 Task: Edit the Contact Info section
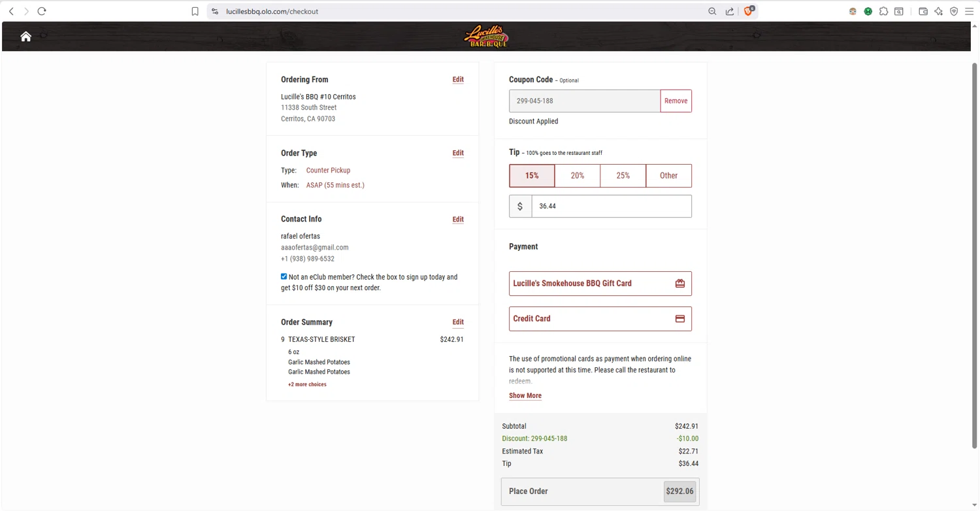coord(458,220)
